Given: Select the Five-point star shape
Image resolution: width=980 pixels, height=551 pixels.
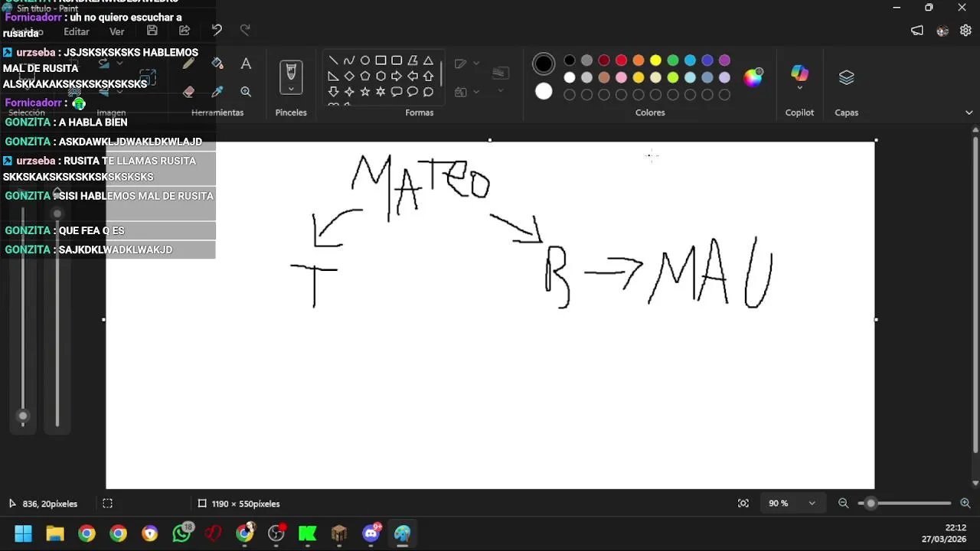Looking at the screenshot, I should 365,92.
